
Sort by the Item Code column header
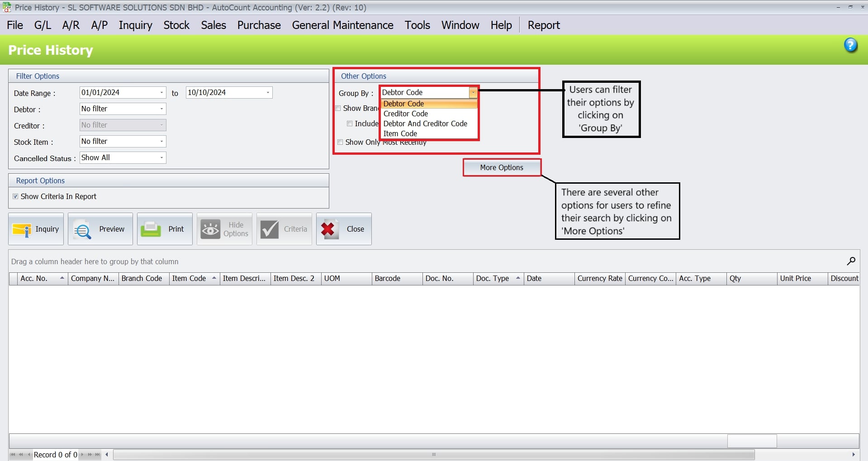(x=189, y=279)
